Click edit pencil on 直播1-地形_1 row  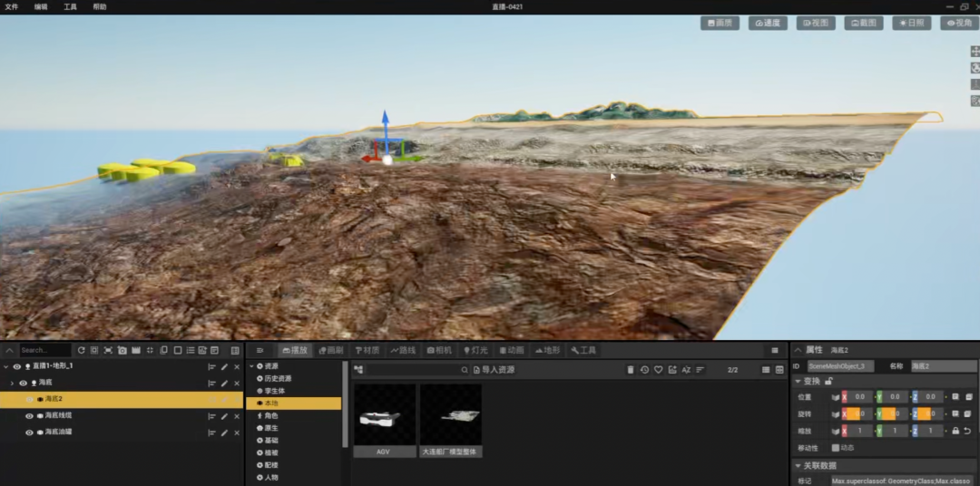tap(224, 366)
